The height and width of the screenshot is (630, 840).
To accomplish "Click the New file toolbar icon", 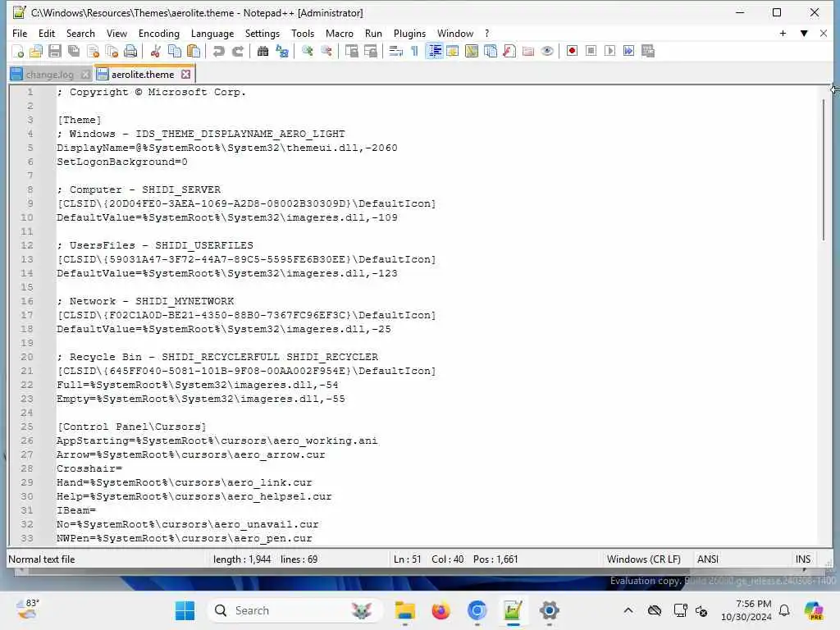I will (x=18, y=52).
